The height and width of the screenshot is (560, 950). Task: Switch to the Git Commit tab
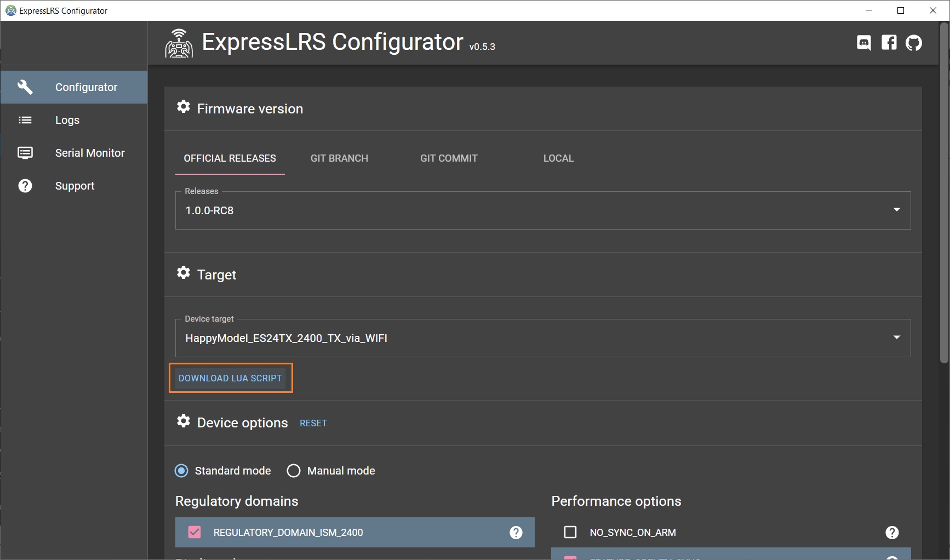[x=449, y=158]
